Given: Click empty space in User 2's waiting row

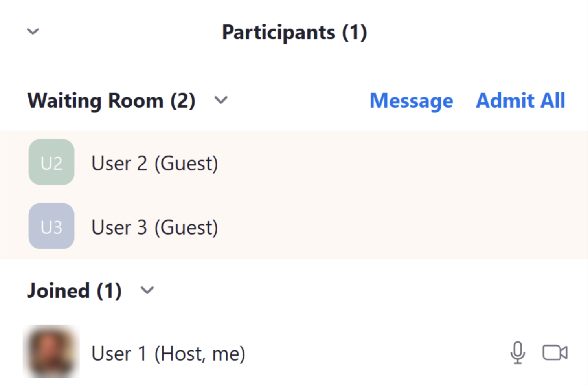Looking at the screenshot, I should pyautogui.click(x=393, y=163).
